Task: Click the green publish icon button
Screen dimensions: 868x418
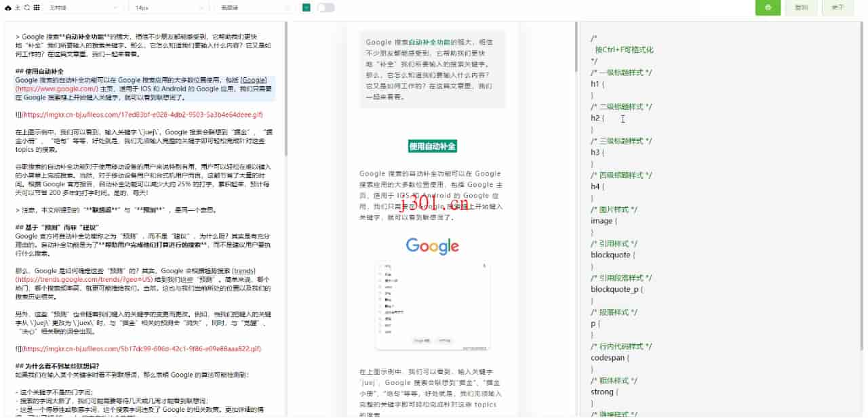Action: tap(768, 7)
